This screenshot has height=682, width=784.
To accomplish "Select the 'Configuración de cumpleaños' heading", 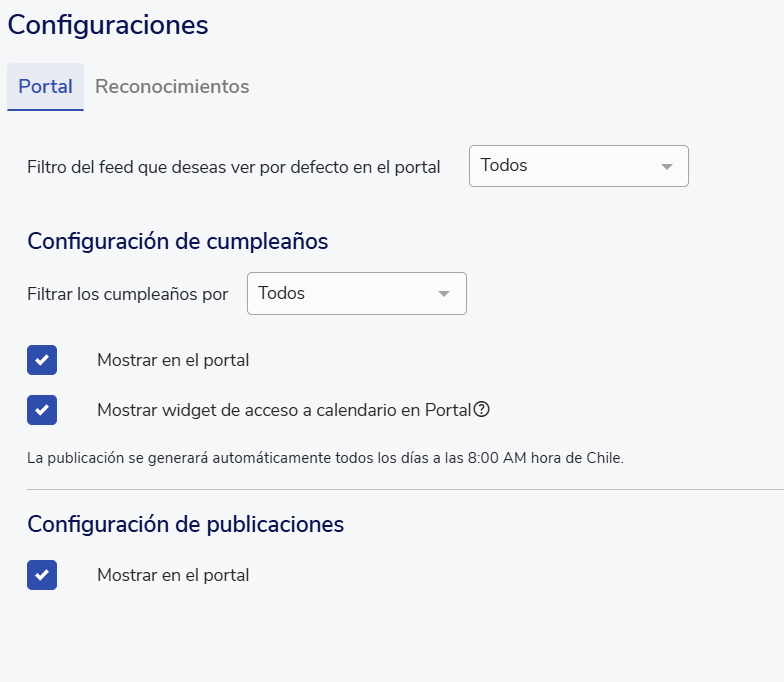I will point(178,241).
